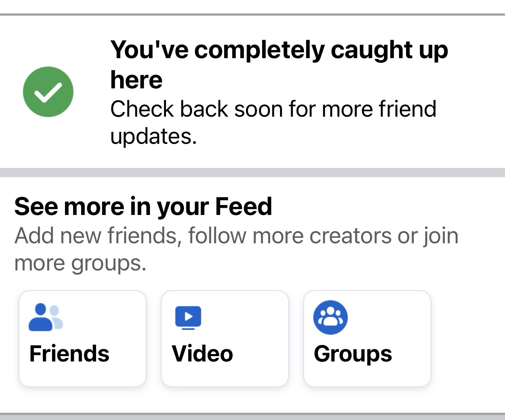
Task: Click the "See more in your Feed" heading
Action: (x=143, y=207)
